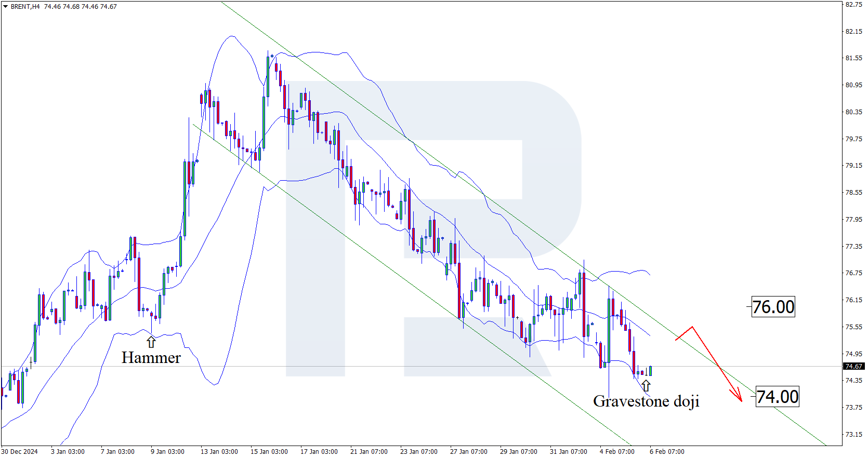This screenshot has height=458, width=868.
Task: Click the 80.35 price axis value
Action: pos(853,112)
